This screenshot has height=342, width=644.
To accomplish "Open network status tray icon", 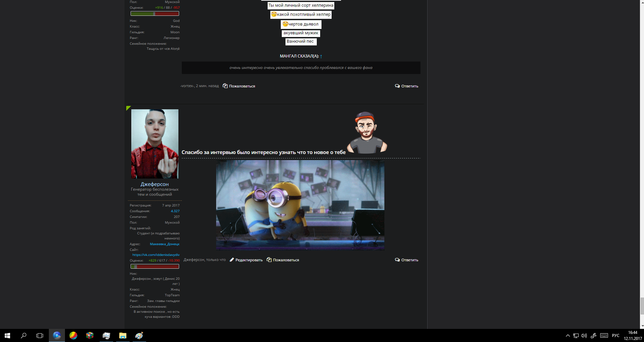I will [576, 336].
